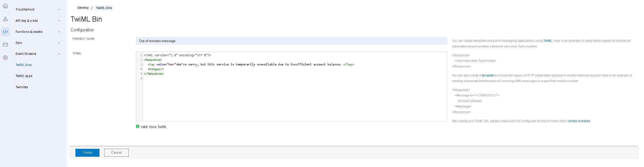Click the TwiML Bin page heading

click(x=86, y=19)
